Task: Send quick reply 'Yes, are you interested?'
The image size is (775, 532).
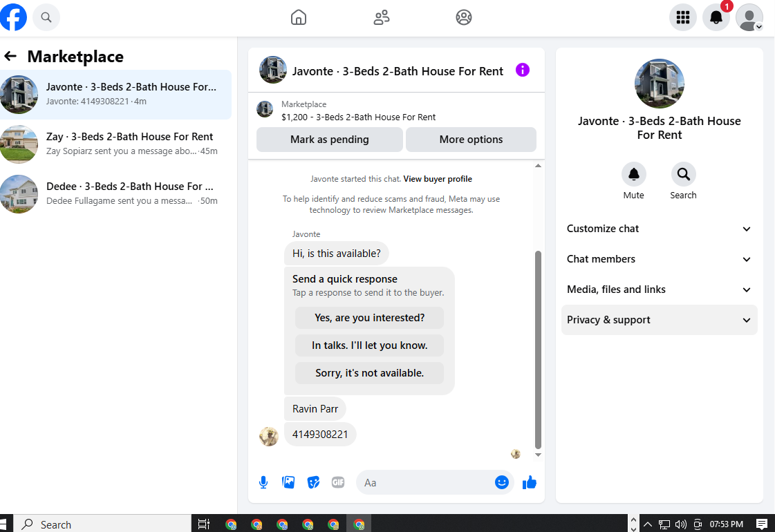Action: [x=369, y=318]
